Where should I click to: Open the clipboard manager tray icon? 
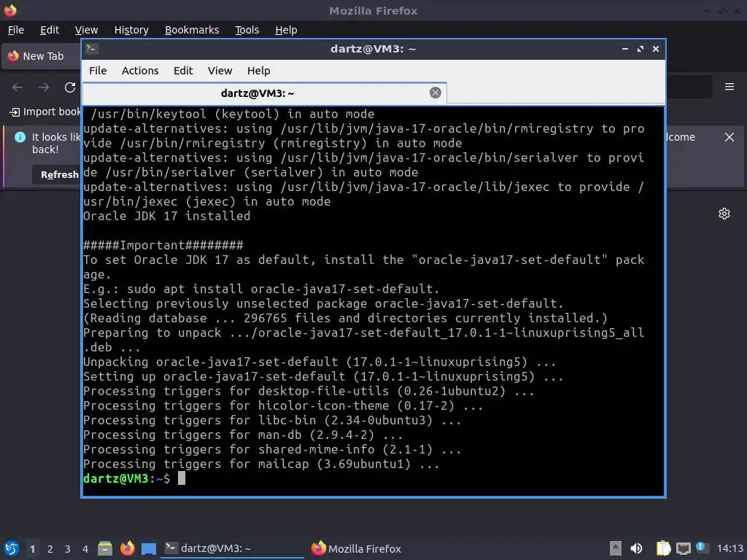tap(663, 548)
